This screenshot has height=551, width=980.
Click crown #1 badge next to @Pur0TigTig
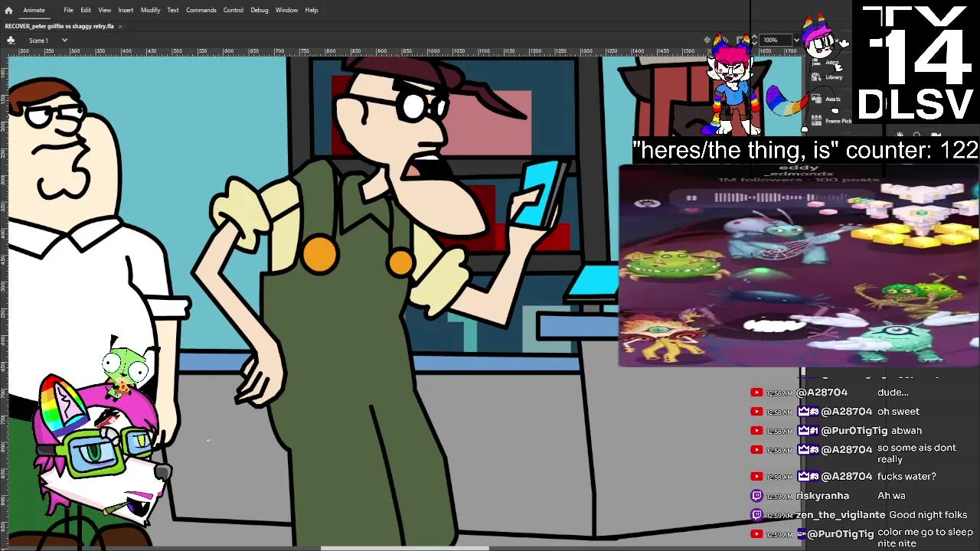pos(808,431)
